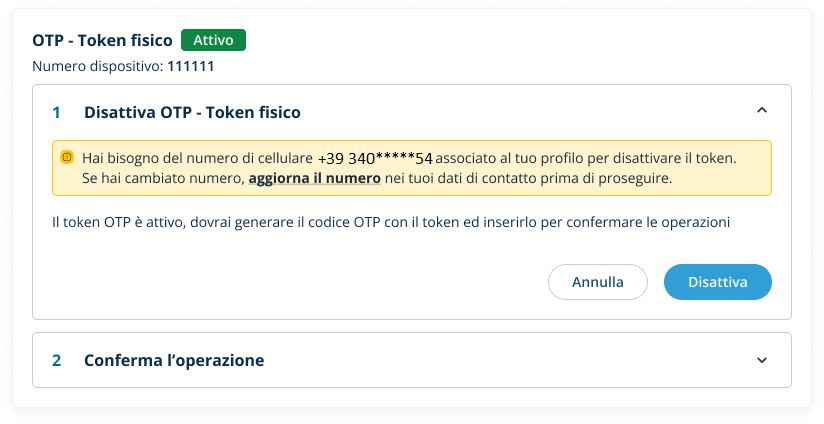Click the top 'OTP - Token fisico' heading
Screen dimensions: 824x424
[102, 41]
